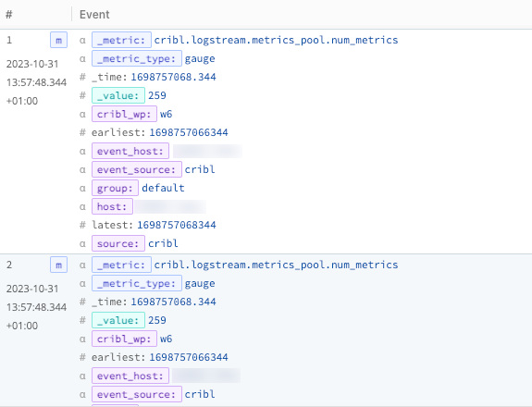Click the _time field name in event 1
This screenshot has height=407, width=532.
(109, 77)
